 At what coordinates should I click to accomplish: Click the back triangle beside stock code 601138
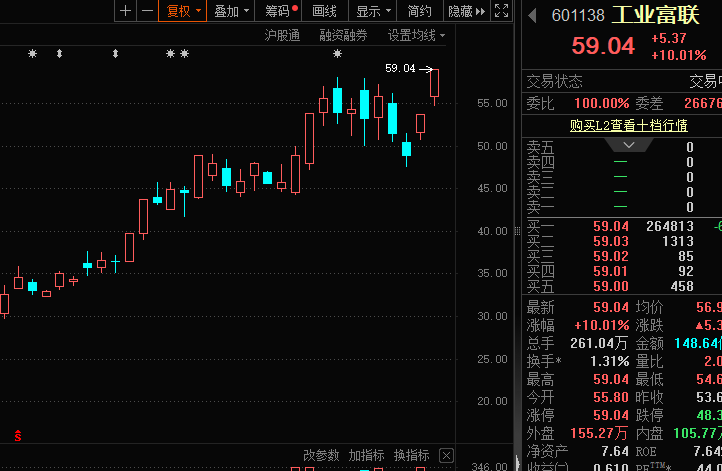point(533,15)
